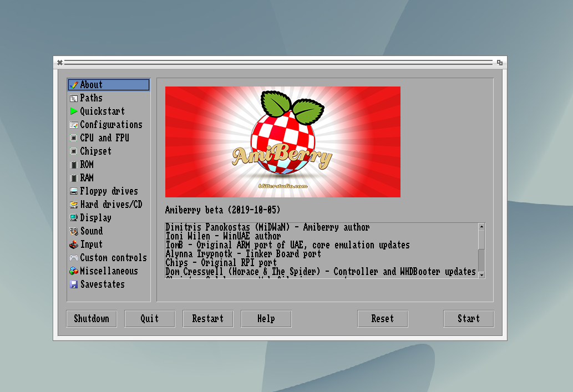
Task: Go to the Miscellaneous panel
Action: click(x=109, y=271)
